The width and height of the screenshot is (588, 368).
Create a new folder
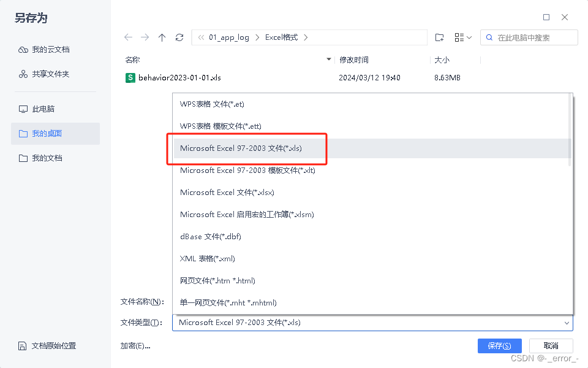439,37
